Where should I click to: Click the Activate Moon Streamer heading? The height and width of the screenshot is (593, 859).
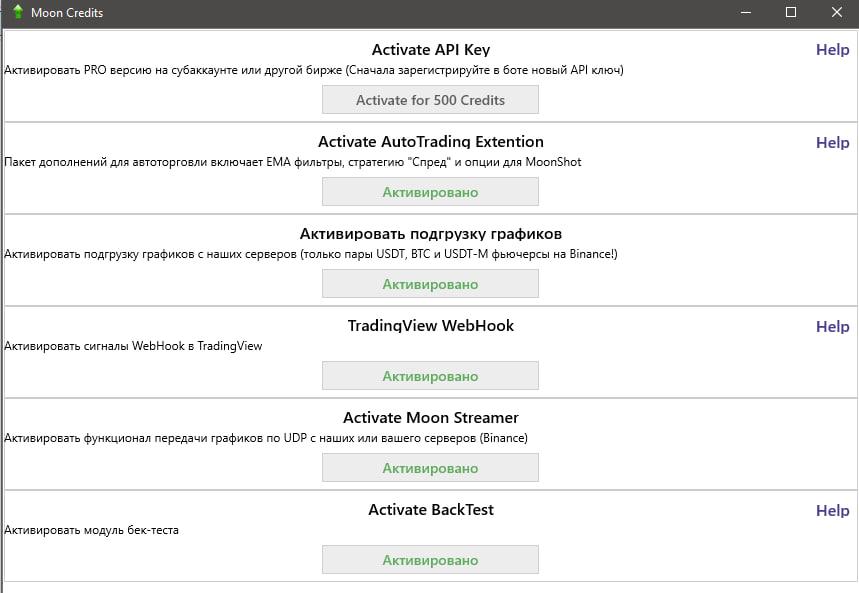coord(430,418)
